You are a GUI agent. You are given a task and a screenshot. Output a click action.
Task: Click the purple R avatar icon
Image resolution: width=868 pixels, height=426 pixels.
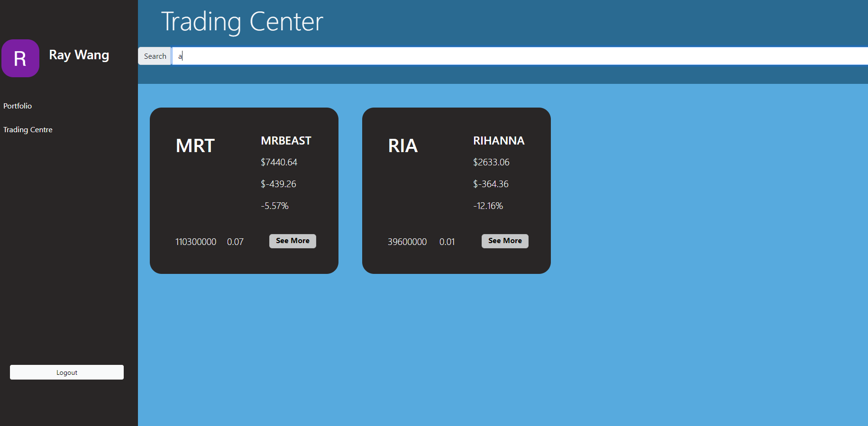[x=20, y=58]
